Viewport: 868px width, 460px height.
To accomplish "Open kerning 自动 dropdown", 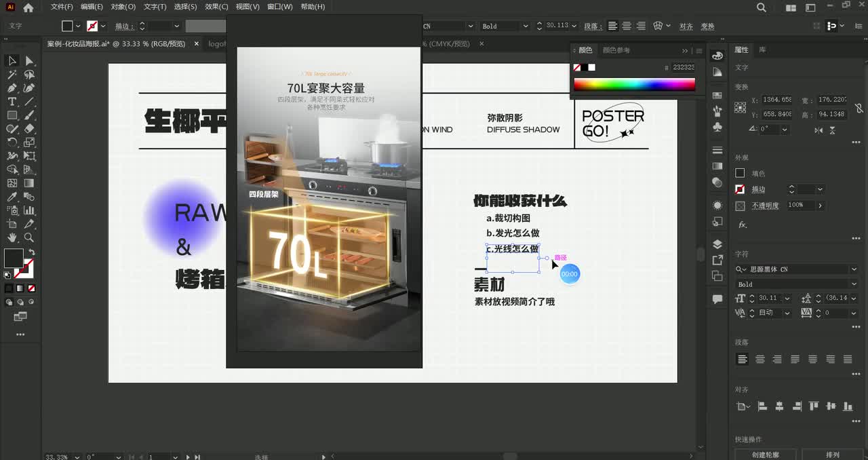I will click(x=787, y=313).
